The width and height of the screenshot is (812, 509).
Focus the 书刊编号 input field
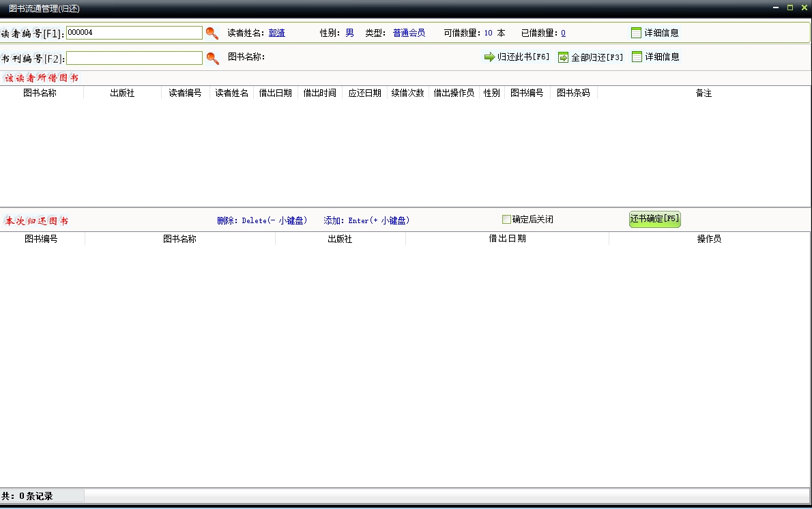[134, 58]
